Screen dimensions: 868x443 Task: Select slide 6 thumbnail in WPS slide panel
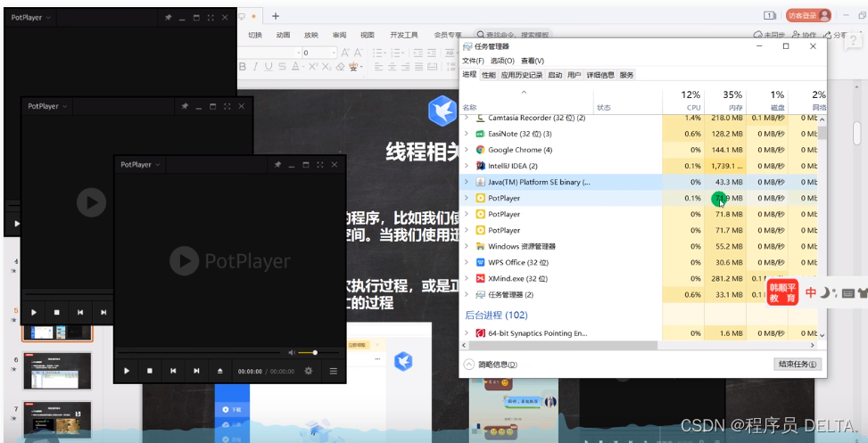pyautogui.click(x=58, y=371)
